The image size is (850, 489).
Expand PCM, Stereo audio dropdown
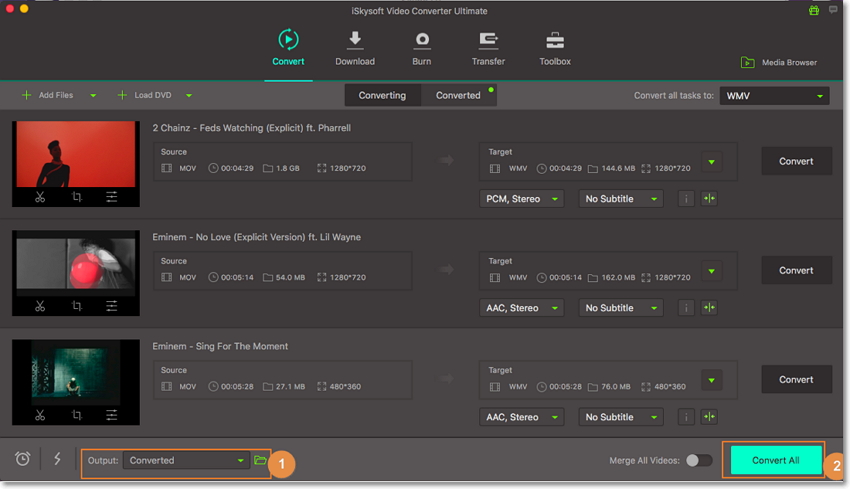click(x=521, y=199)
